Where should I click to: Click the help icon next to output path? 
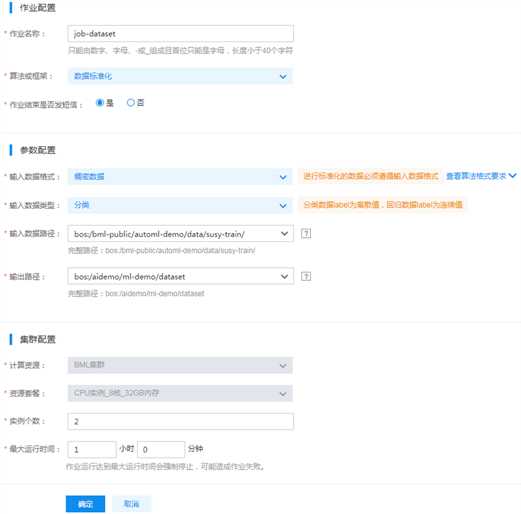pos(306,276)
